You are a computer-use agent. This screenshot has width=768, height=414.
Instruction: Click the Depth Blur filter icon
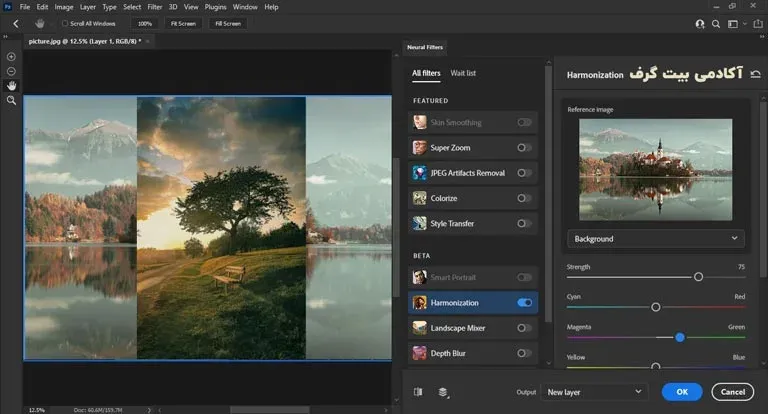coord(419,353)
